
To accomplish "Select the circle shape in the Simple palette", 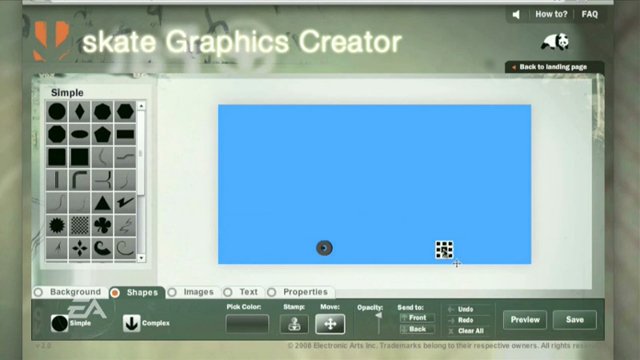I will [x=57, y=111].
